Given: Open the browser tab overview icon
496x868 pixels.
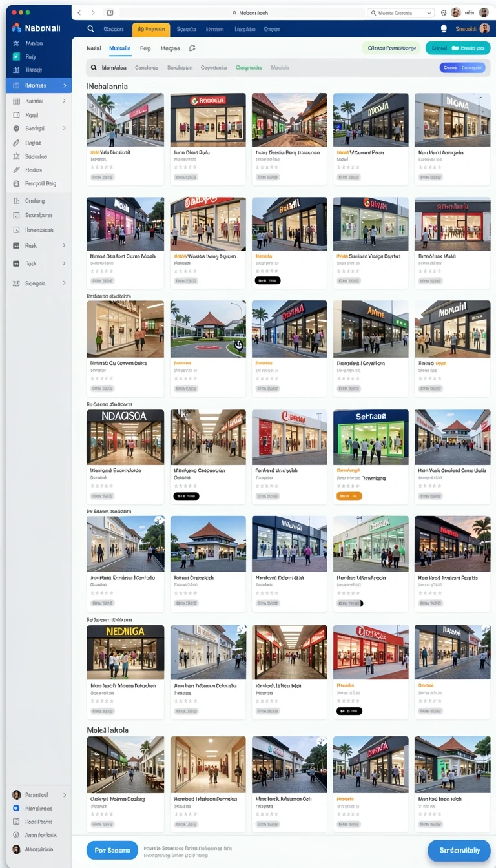Looking at the screenshot, I should (110, 12).
